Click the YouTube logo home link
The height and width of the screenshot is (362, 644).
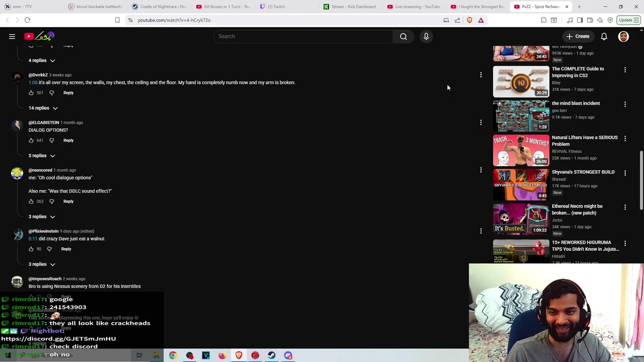[39, 36]
